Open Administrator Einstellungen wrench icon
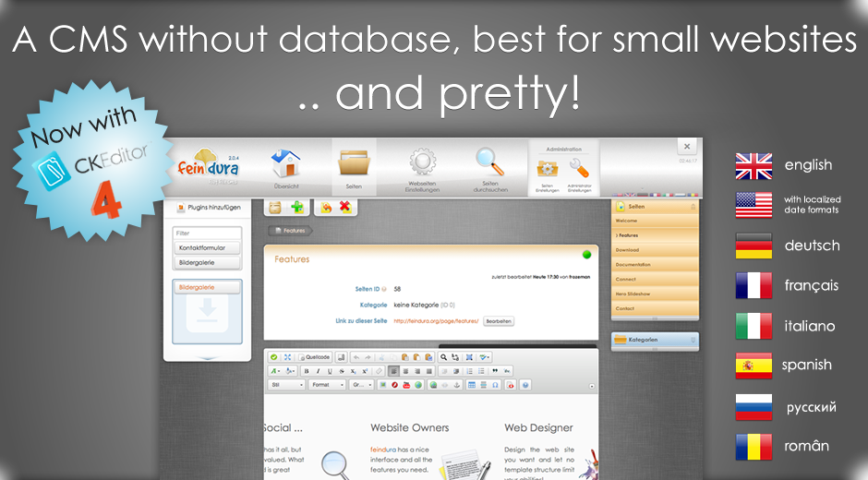The width and height of the screenshot is (868, 480). point(579,168)
